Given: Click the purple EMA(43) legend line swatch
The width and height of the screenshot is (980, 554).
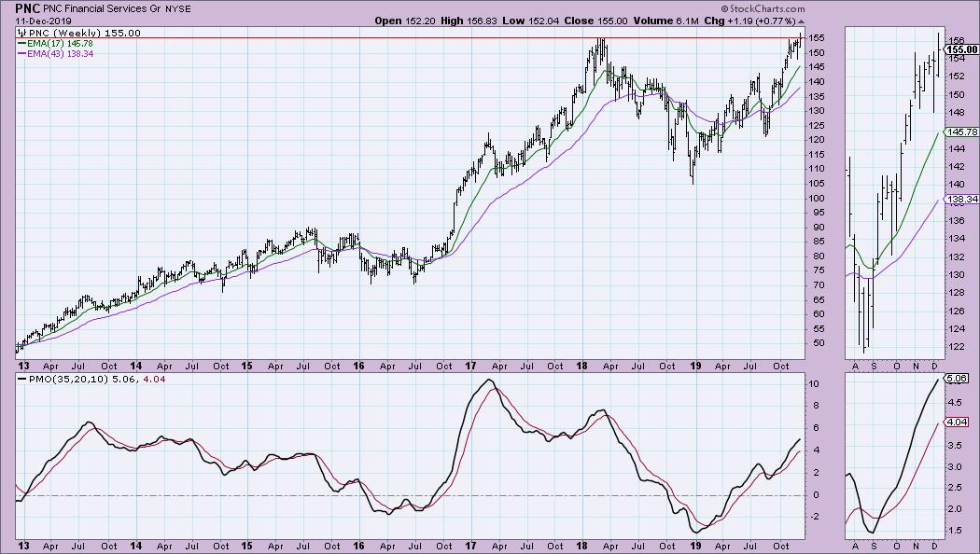Looking at the screenshot, I should pos(21,54).
